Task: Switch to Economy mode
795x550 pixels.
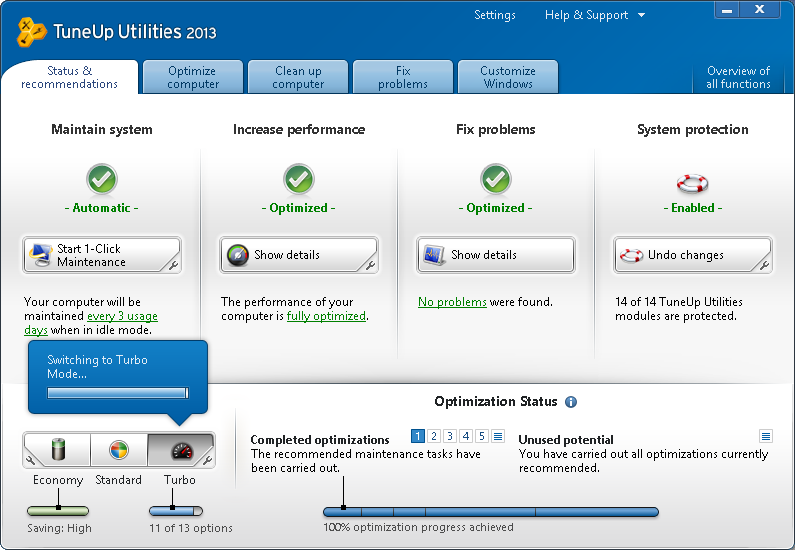Action: (x=57, y=450)
